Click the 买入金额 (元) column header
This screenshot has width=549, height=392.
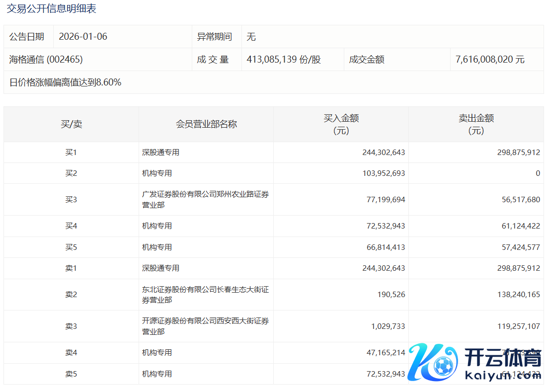tap(341, 124)
